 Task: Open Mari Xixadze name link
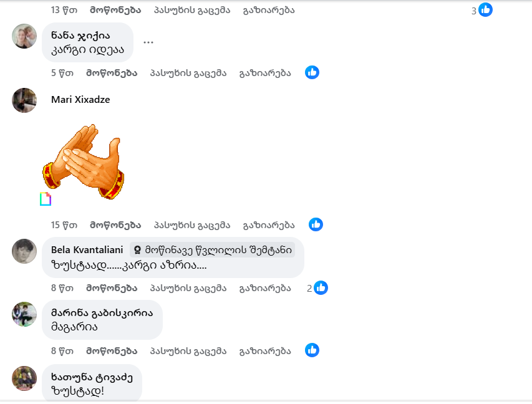[80, 99]
